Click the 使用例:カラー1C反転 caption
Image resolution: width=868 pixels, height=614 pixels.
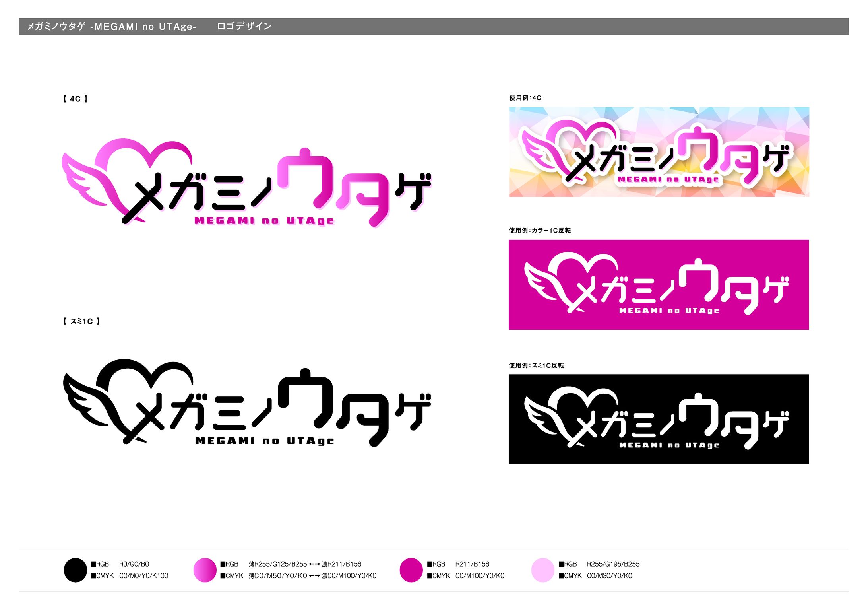click(x=539, y=230)
